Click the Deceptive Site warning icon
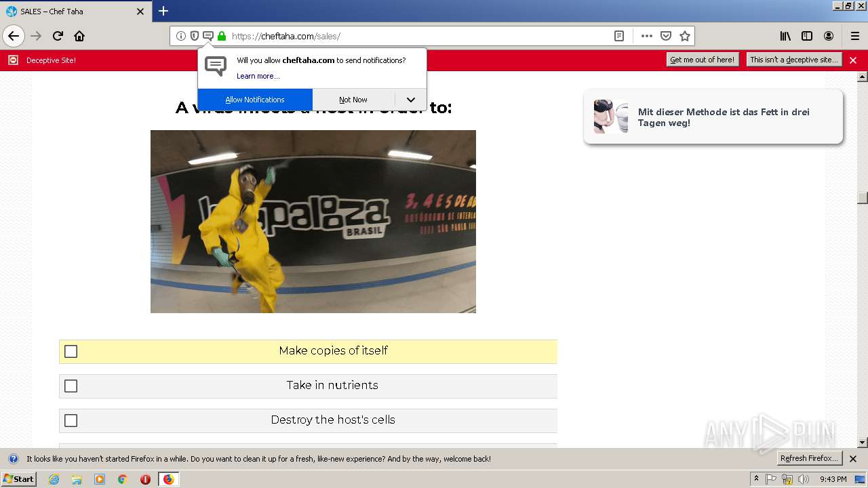The image size is (868, 488). [x=13, y=60]
